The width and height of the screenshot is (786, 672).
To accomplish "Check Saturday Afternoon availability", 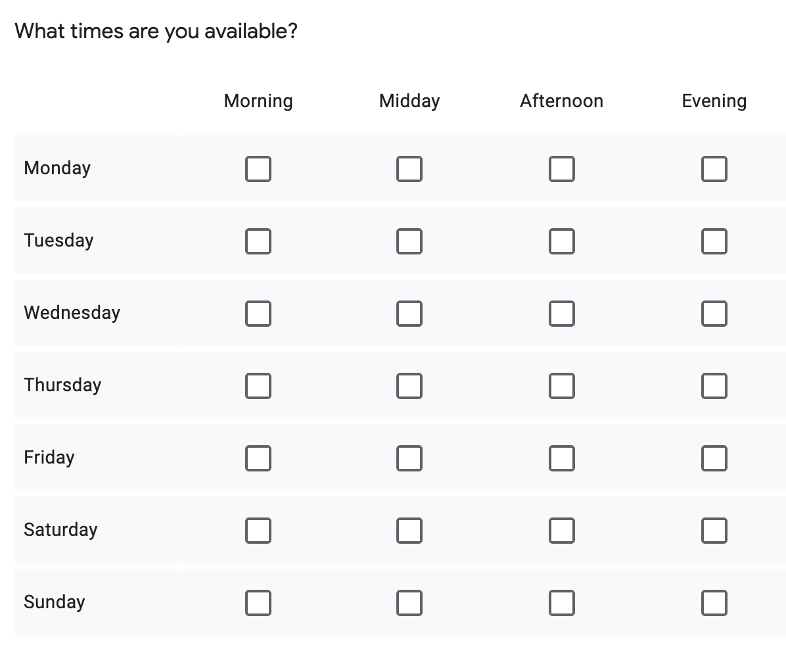I will [x=562, y=531].
